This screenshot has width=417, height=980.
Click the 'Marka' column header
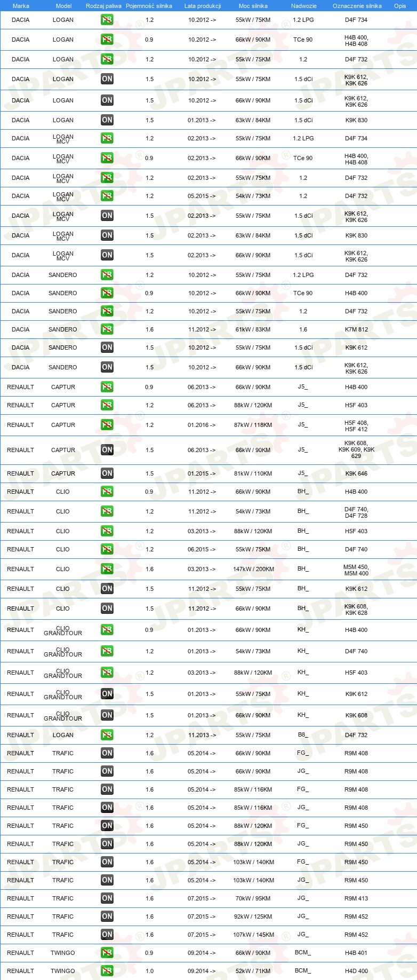pos(21,6)
